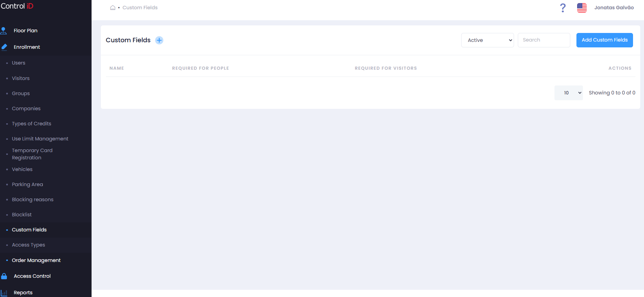Select Access Types in the sidebar

(x=28, y=245)
